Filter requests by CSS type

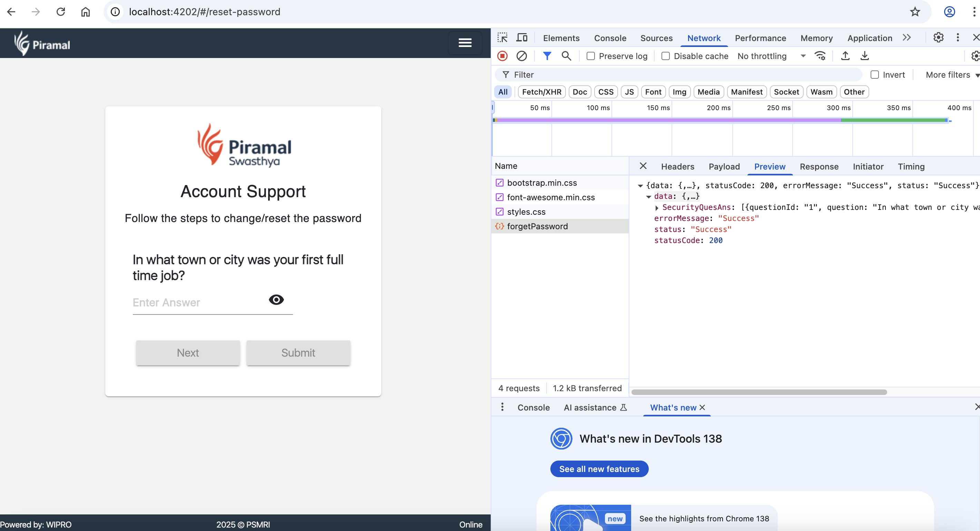tap(606, 92)
